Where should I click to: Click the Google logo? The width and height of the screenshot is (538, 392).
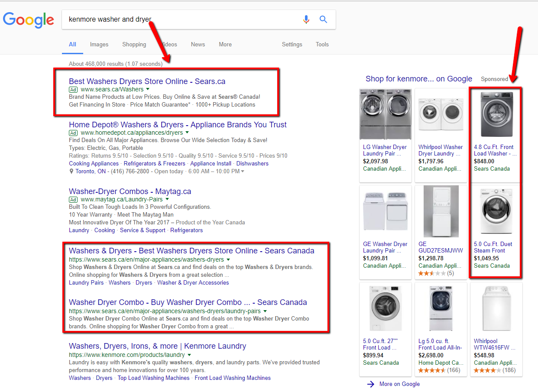coord(29,19)
